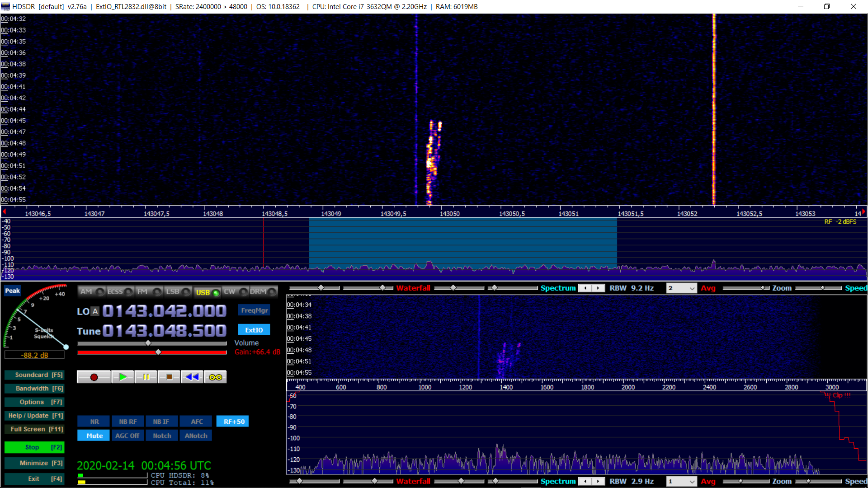Click the yellow pause button
868x488 pixels.
146,377
